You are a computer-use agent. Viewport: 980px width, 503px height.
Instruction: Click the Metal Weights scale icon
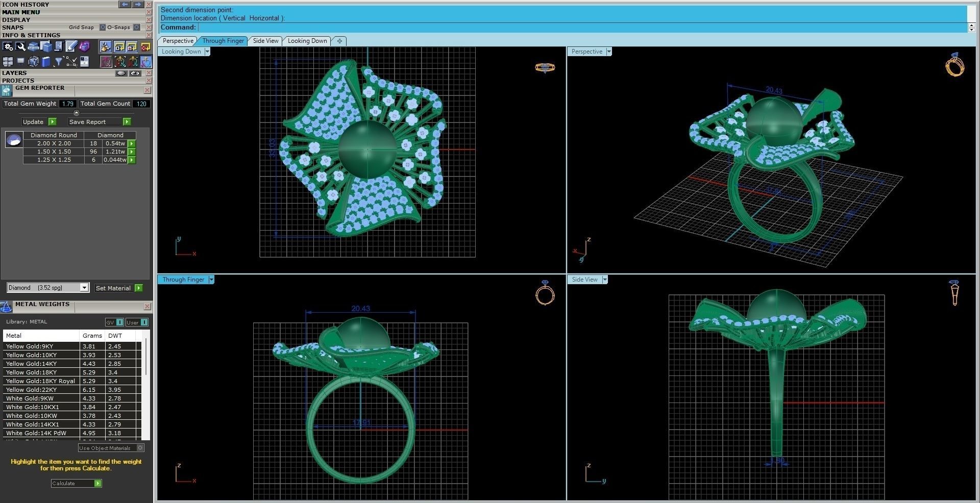(6, 307)
